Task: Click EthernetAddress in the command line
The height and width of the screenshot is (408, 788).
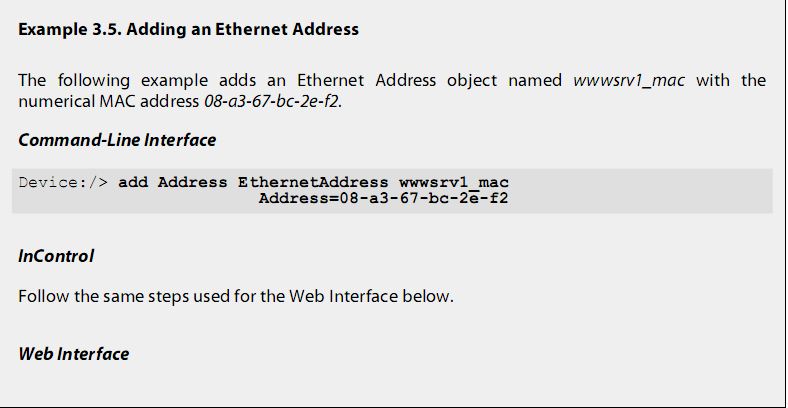Action: [313, 182]
